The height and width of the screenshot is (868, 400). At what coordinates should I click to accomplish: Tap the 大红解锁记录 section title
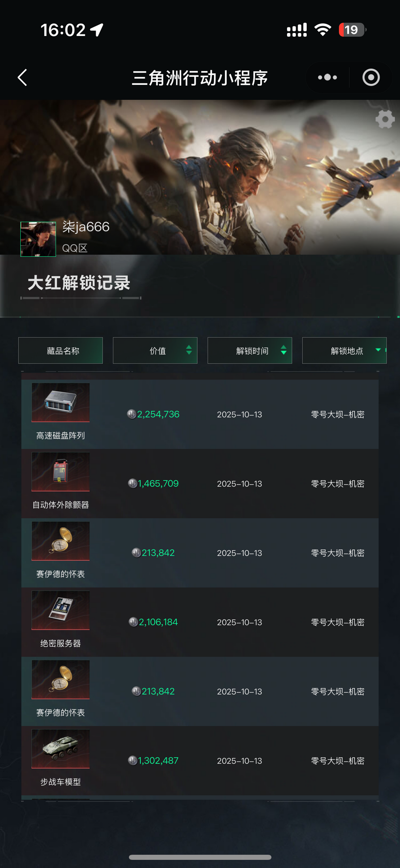click(79, 283)
